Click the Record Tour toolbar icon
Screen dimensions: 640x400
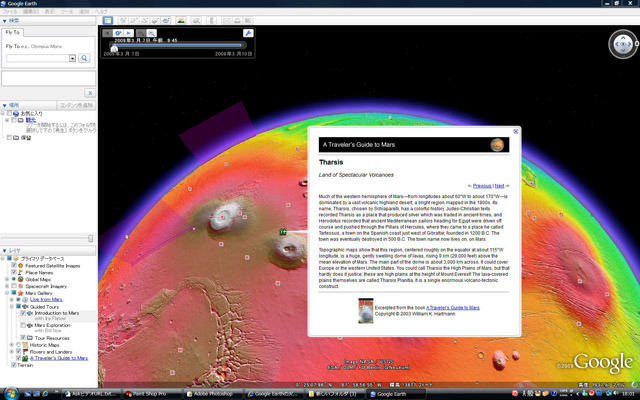click(196, 20)
